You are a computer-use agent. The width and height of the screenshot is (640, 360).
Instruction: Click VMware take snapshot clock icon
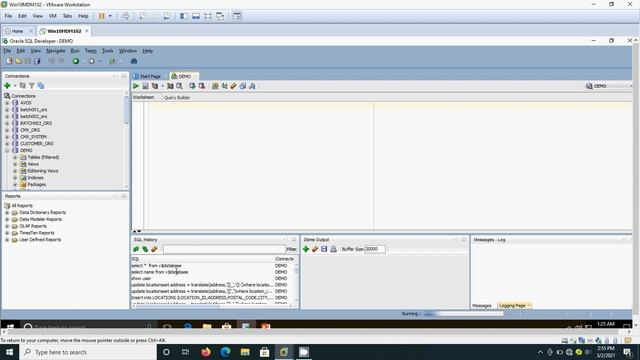coord(143,16)
